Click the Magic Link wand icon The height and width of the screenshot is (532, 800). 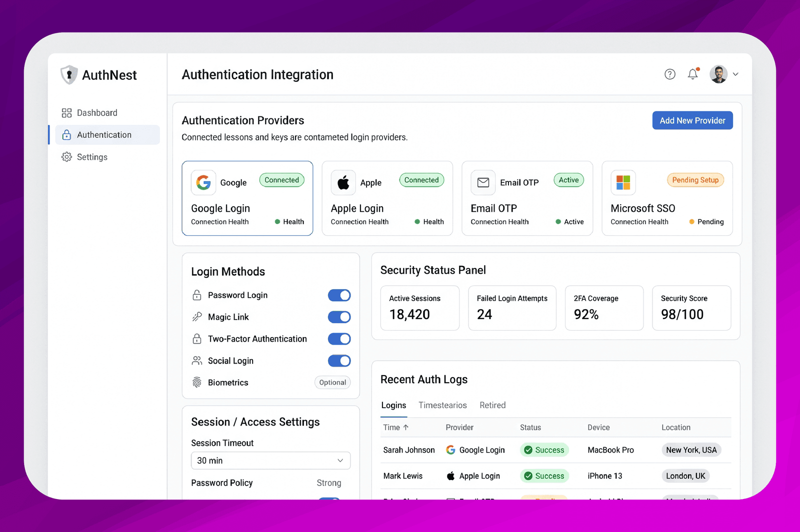197,317
